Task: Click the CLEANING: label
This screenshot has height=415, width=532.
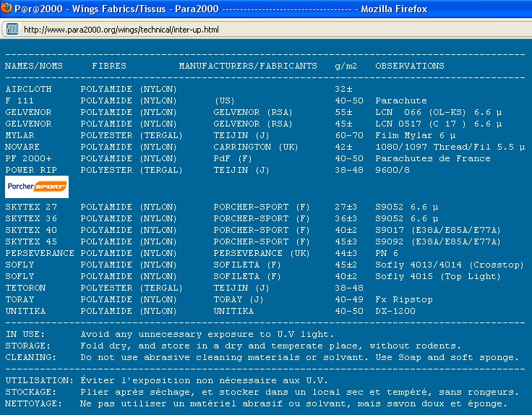Action: (x=31, y=357)
